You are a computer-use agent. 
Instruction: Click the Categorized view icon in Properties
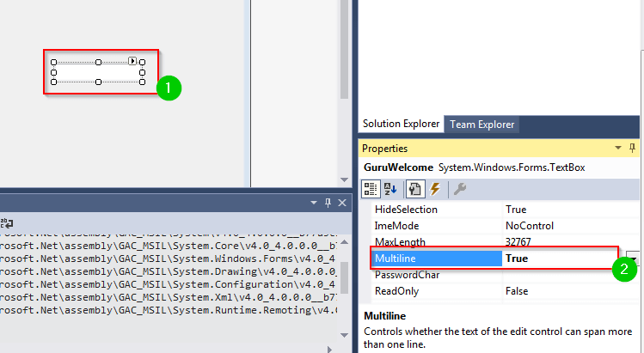[x=371, y=189]
